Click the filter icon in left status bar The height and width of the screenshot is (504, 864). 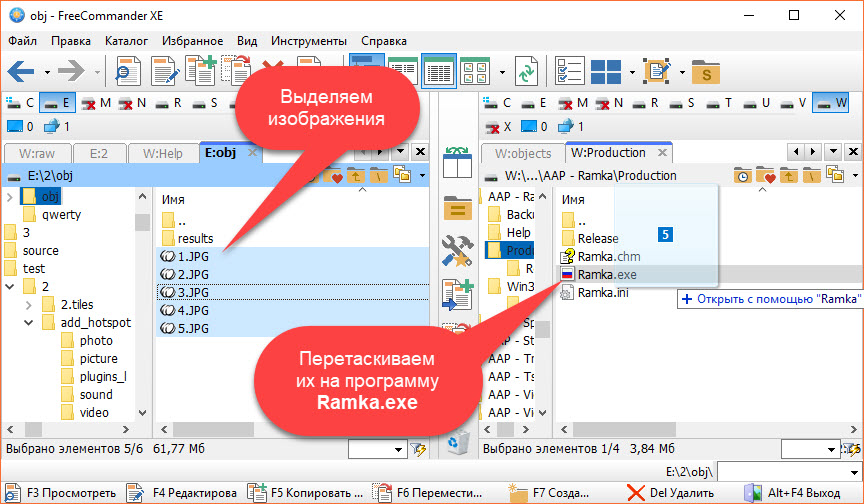[418, 449]
